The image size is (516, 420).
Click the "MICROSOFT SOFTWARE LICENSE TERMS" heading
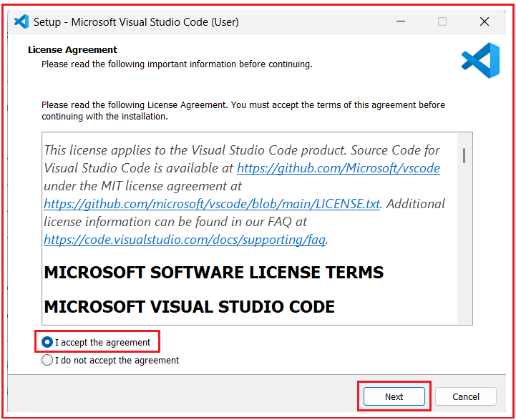coord(214,273)
